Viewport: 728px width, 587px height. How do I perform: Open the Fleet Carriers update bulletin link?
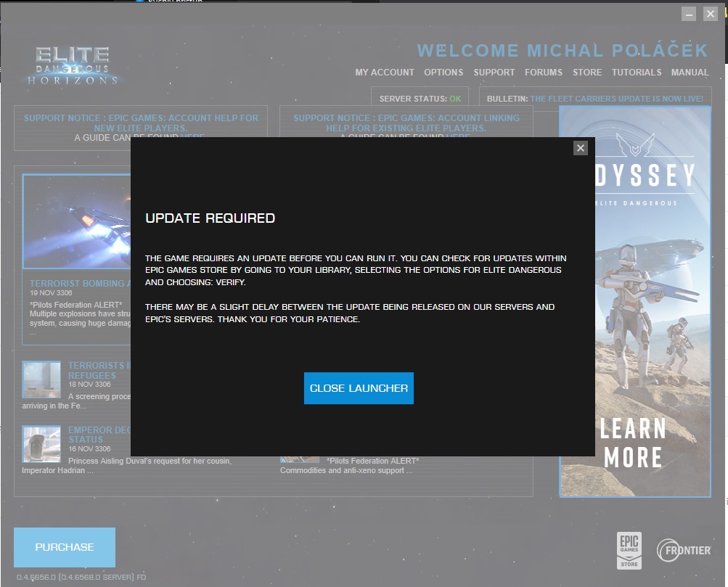point(616,99)
